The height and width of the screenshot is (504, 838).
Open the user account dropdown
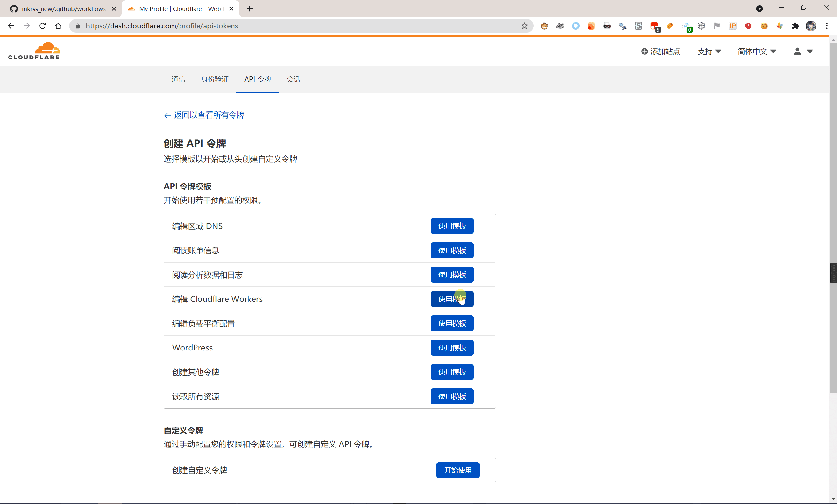coord(803,51)
